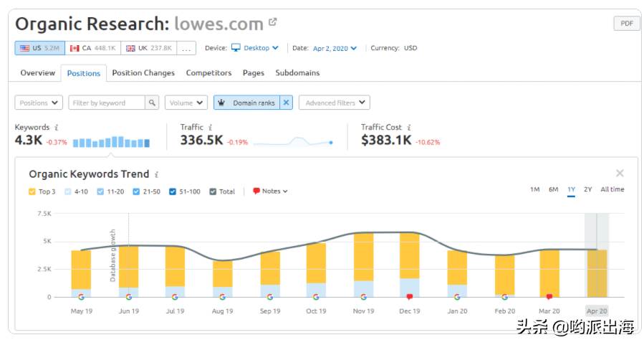Switch to the Subdomains tab

click(x=297, y=72)
